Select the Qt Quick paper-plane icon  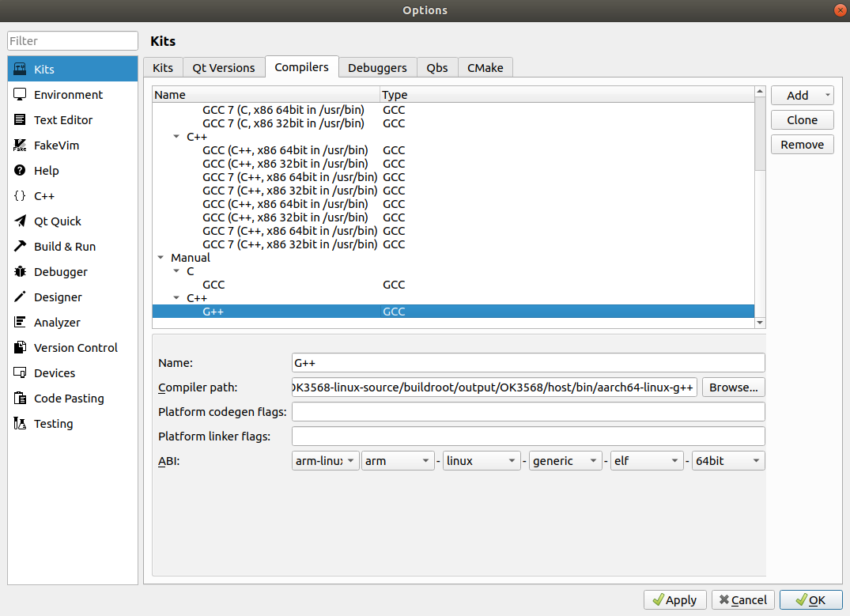(21, 221)
